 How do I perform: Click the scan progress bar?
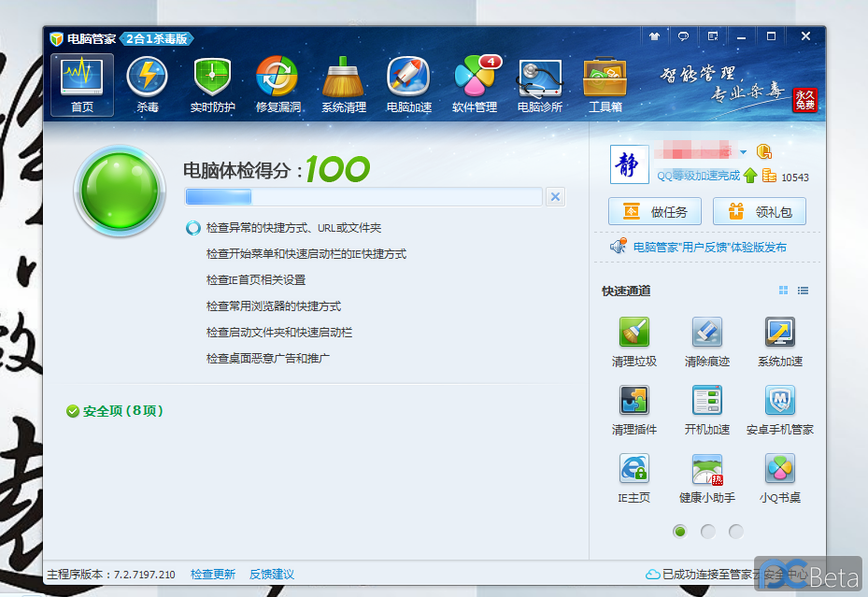click(x=363, y=196)
